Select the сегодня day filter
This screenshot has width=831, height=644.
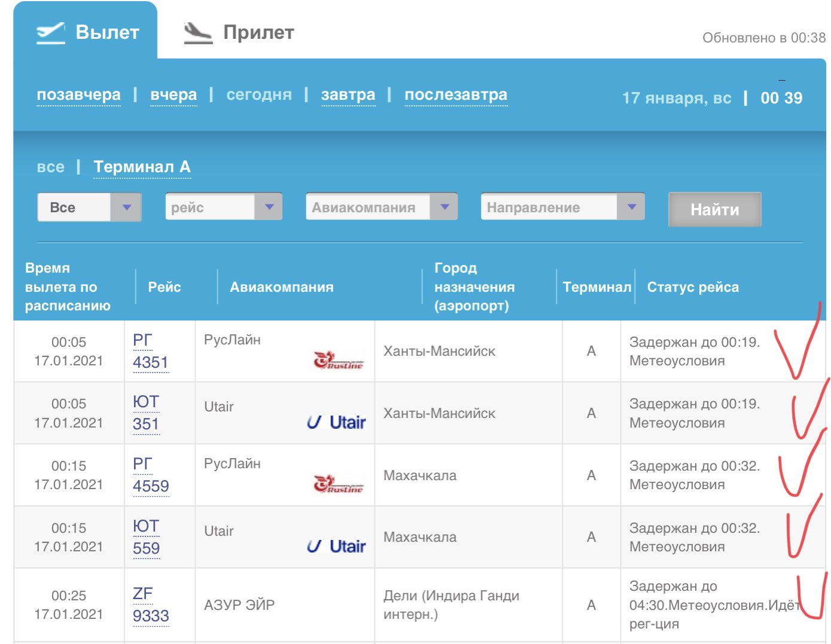(259, 94)
